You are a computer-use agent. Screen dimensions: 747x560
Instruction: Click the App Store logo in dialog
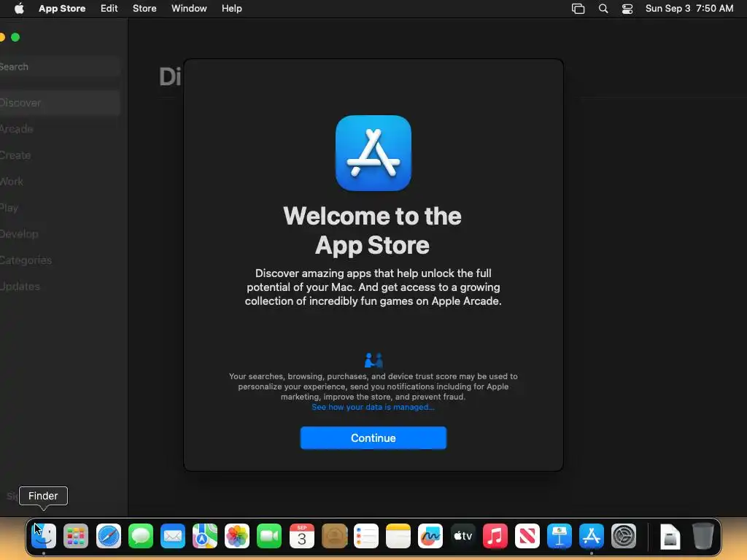(x=373, y=153)
